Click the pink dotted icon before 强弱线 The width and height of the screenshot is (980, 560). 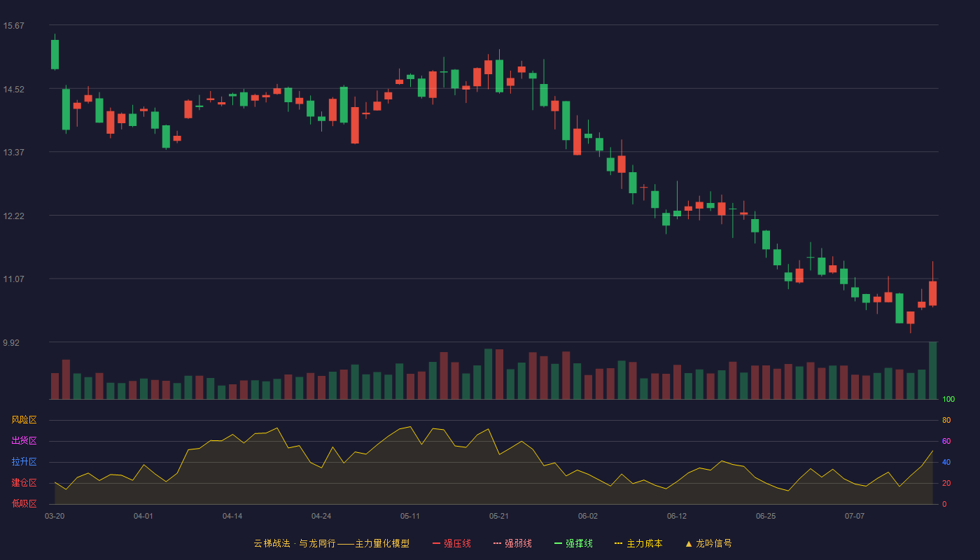(497, 544)
